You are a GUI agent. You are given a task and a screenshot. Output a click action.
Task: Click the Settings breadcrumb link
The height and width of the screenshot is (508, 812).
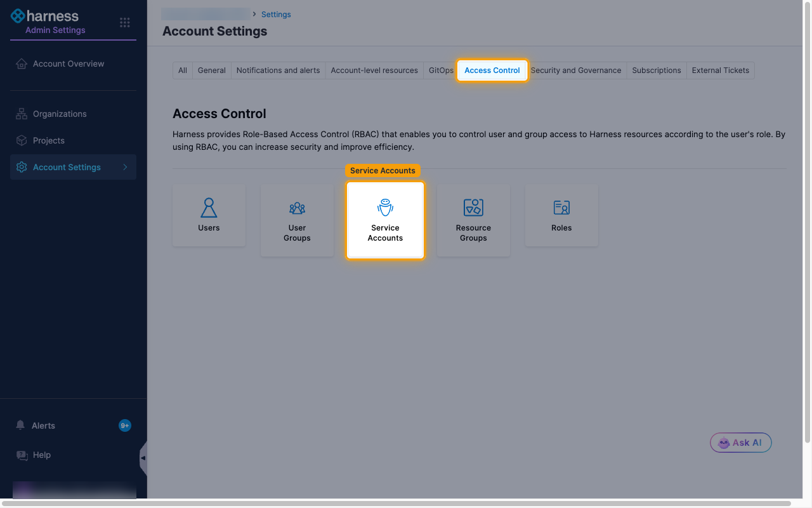pyautogui.click(x=276, y=14)
